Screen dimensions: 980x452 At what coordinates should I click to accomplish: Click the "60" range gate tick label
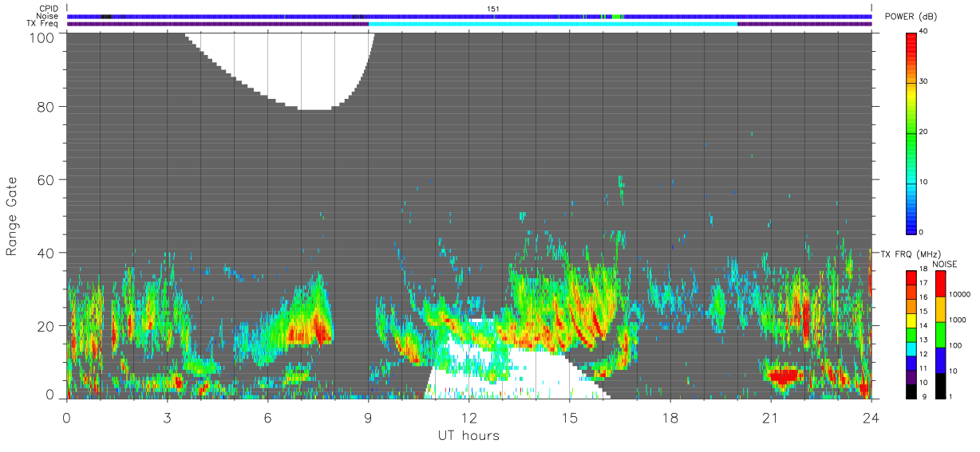[x=45, y=180]
